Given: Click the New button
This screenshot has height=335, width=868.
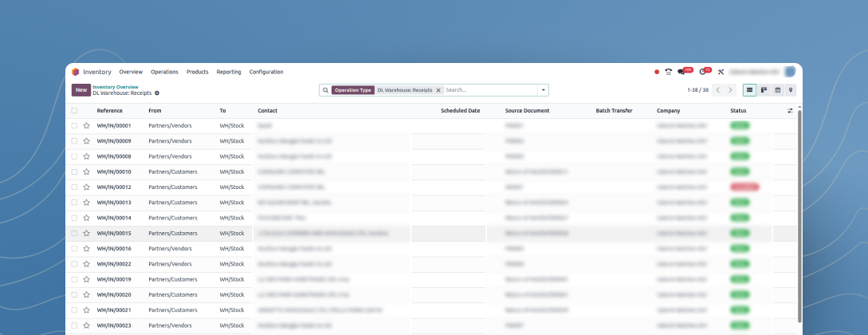Looking at the screenshot, I should pyautogui.click(x=81, y=90).
